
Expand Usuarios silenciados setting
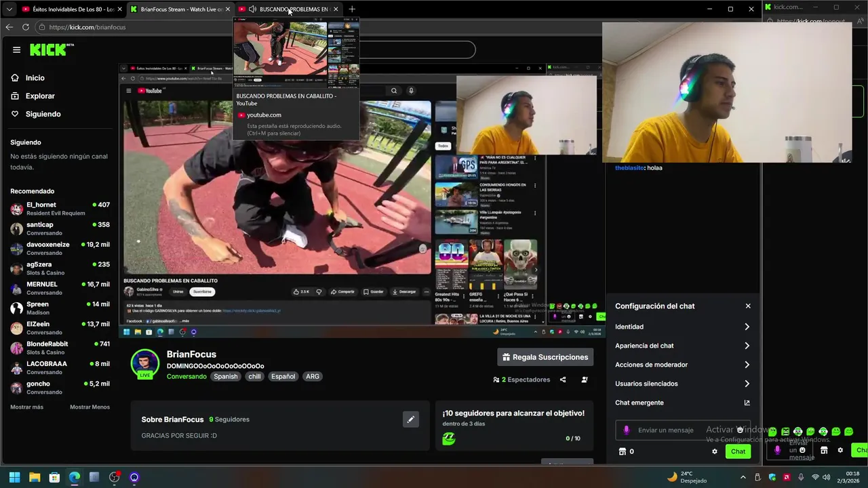pyautogui.click(x=683, y=384)
